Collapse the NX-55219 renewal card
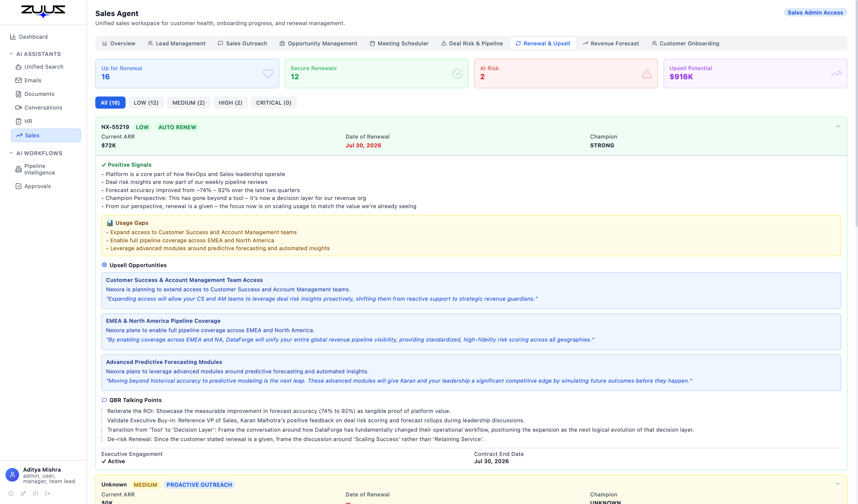This screenshot has height=504, width=858. click(x=837, y=126)
